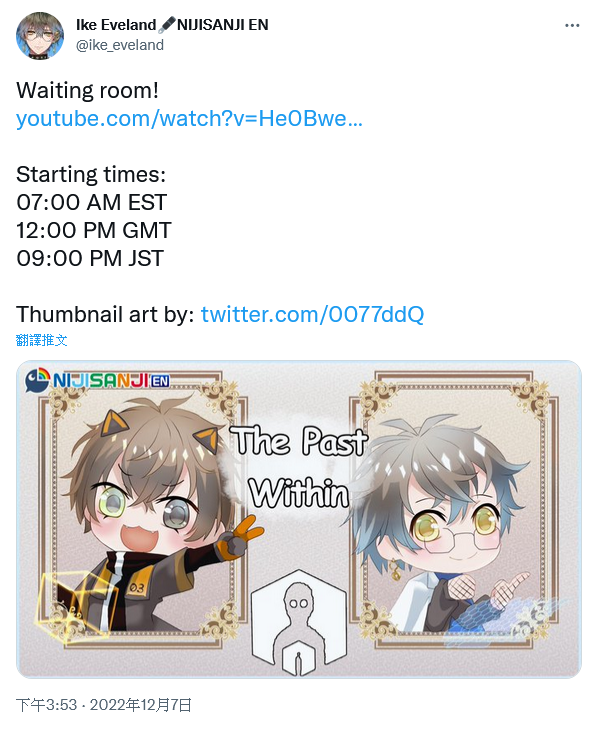Viewport: 598px width, 731px height.
Task: Click the NIJISANJI EN logo in thumbnail
Action: coord(98,380)
